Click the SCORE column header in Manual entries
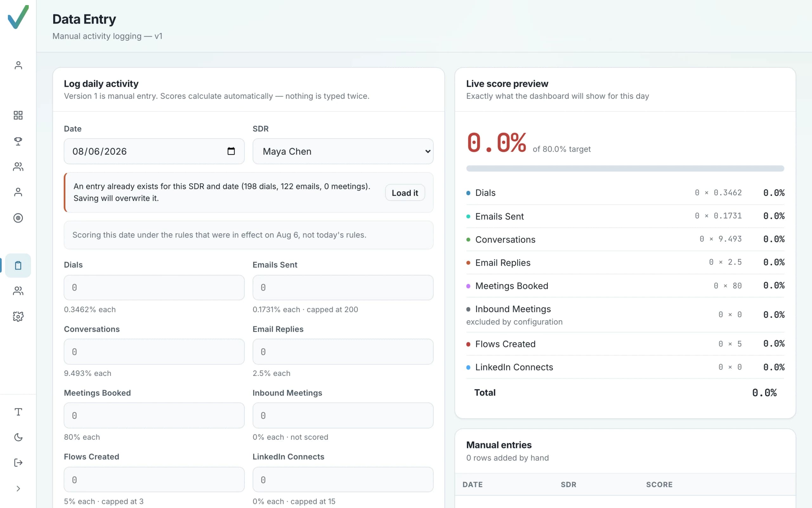 (x=659, y=485)
